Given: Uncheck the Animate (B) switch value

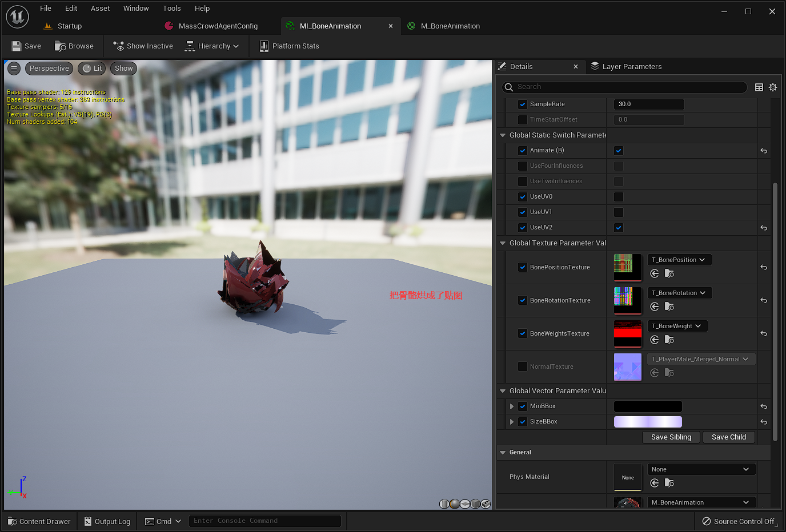Looking at the screenshot, I should [x=619, y=151].
